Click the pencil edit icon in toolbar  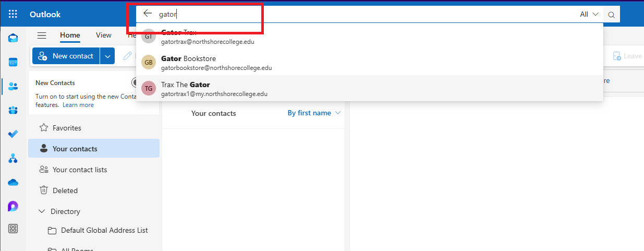point(127,56)
